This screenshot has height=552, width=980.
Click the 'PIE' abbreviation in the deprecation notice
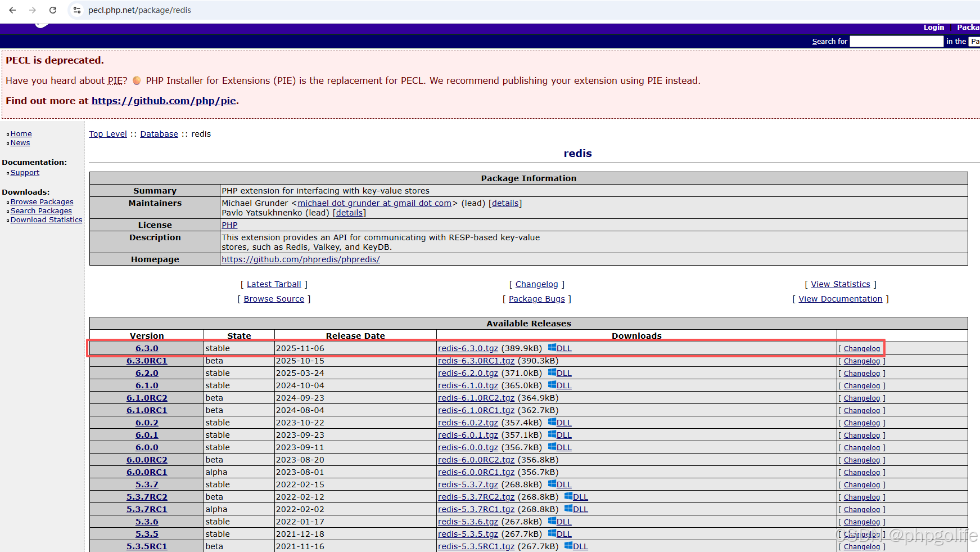pos(115,80)
